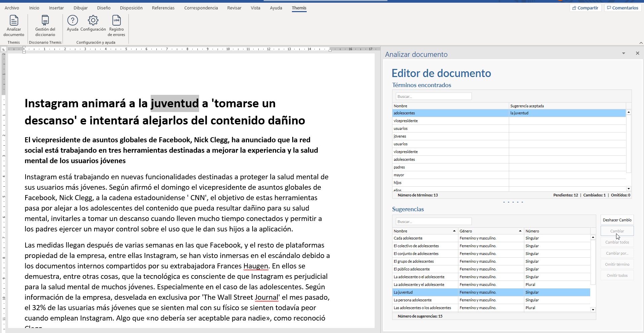Close the Analizar documento pane
644x333 pixels.
(x=637, y=53)
